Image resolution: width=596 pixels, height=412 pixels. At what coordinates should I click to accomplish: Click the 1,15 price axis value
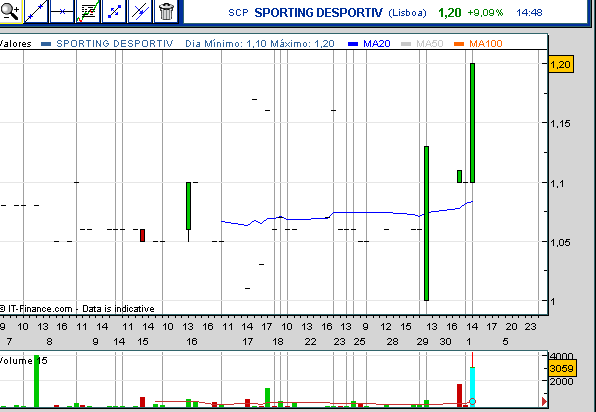pyautogui.click(x=560, y=124)
